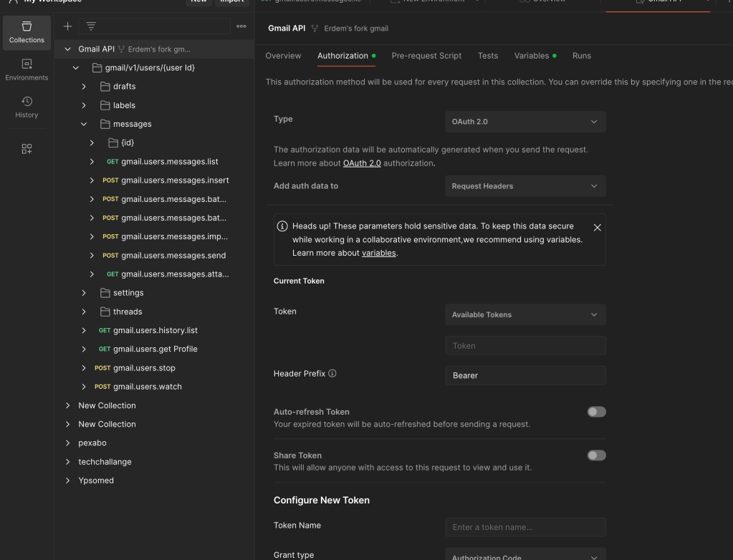Click the labels folder icon
Viewport: 733px width, 560px height.
(105, 105)
